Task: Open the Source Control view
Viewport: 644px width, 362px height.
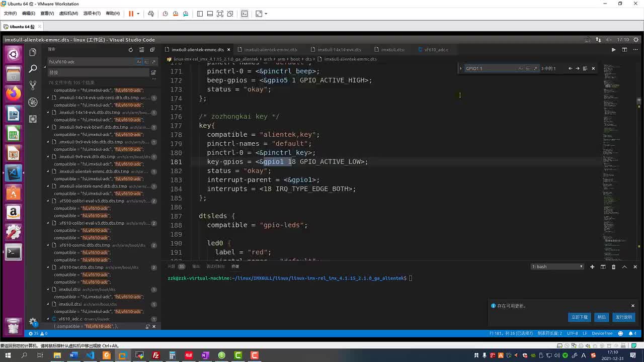Action: pos(33,85)
